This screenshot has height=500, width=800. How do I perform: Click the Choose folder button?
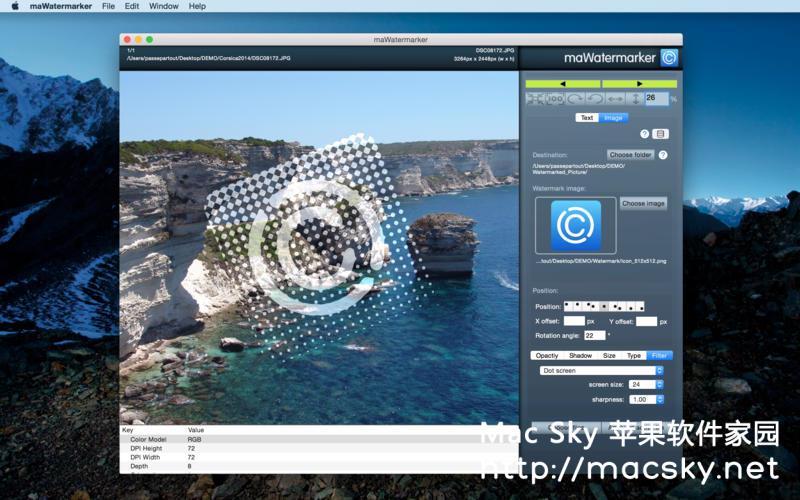[631, 155]
